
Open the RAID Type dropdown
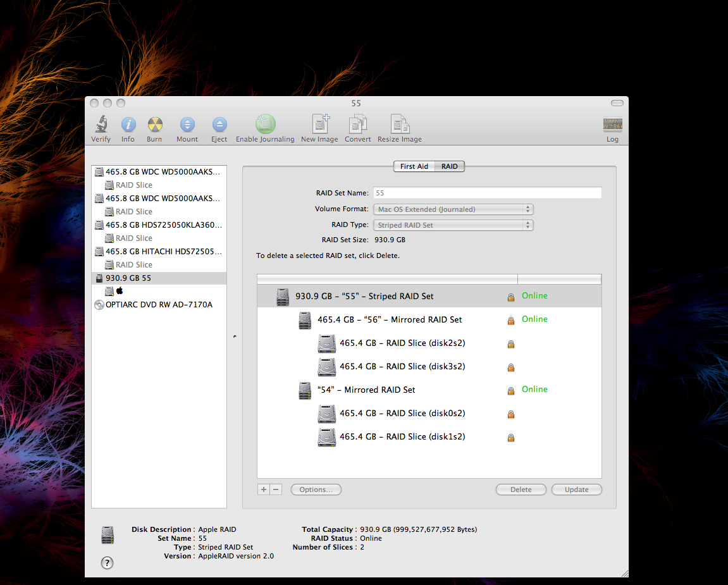[x=453, y=225]
